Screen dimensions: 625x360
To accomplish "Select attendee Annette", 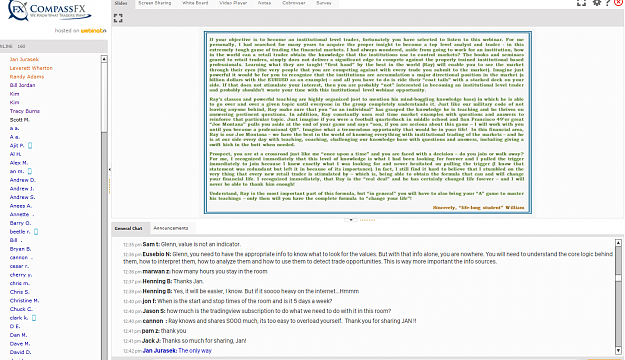I will coord(22,214).
